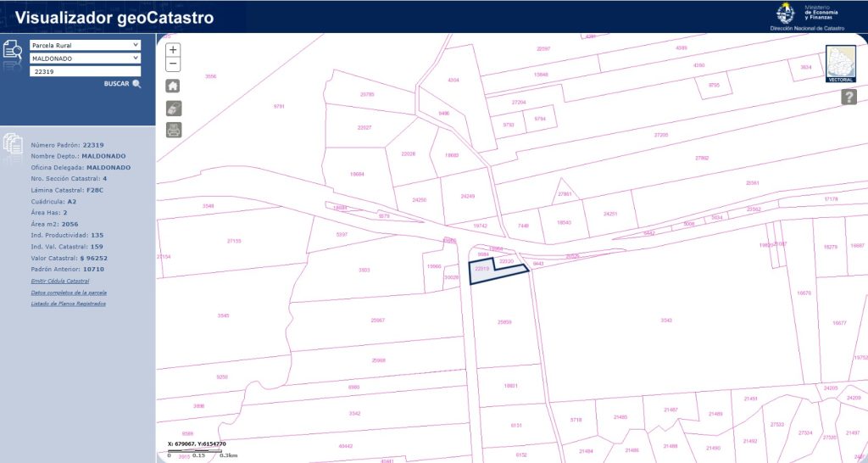This screenshot has height=463, width=868.
Task: Open Emitir Cédula Catastral link
Action: coord(60,282)
